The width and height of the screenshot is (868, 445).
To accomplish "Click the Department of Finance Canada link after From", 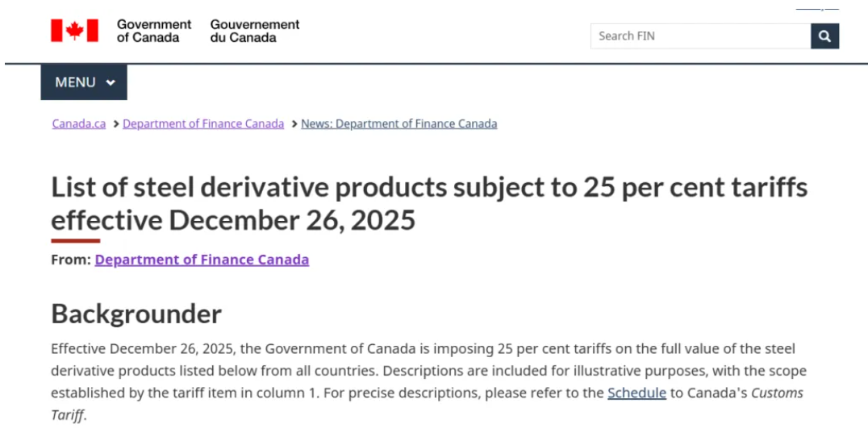I will point(202,260).
